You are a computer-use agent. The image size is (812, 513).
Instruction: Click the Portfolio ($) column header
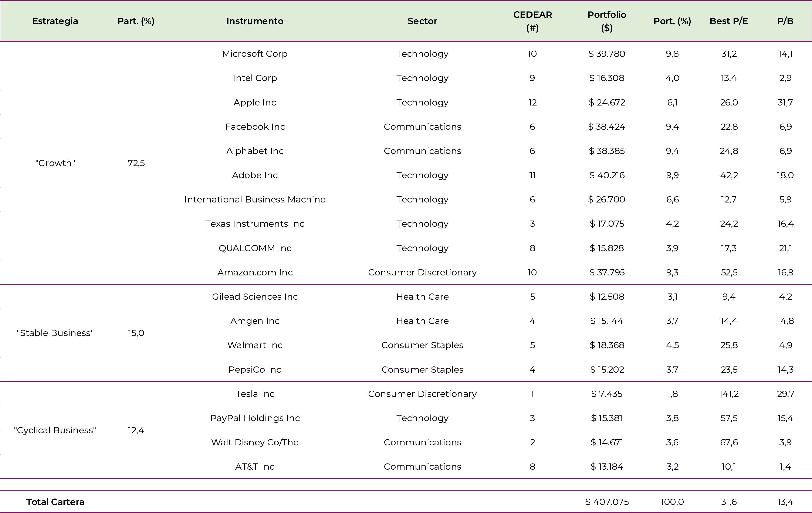[607, 21]
